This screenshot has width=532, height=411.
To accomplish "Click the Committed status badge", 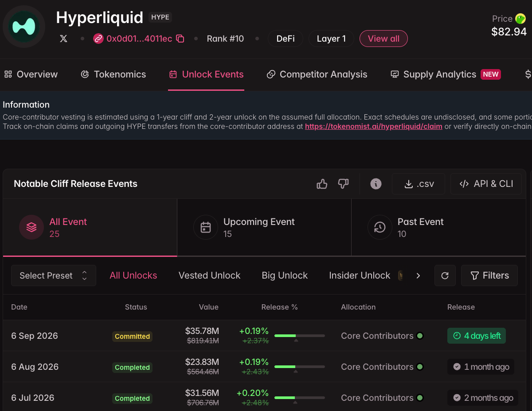I will click(x=132, y=336).
